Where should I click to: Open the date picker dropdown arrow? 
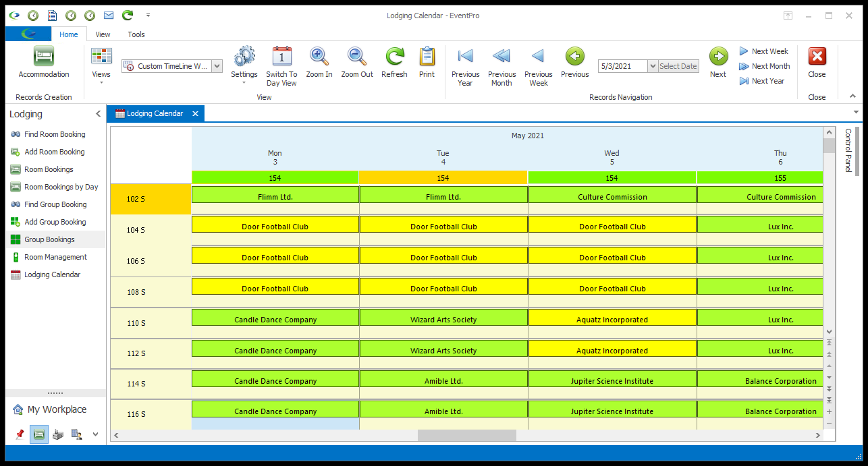click(652, 66)
